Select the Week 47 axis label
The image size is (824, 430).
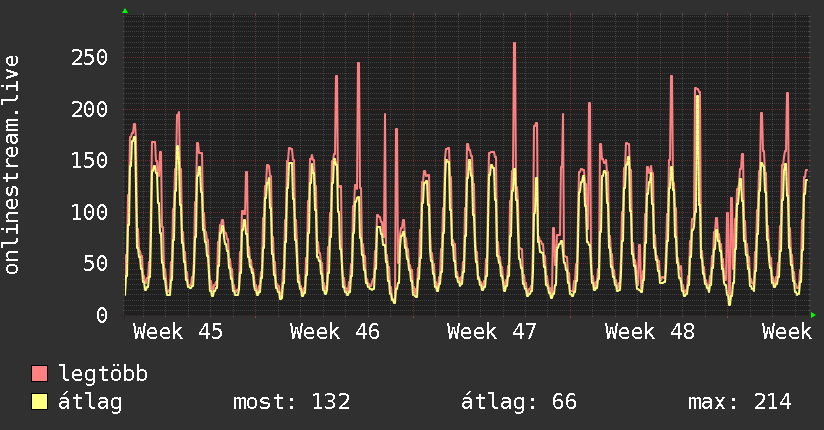pos(492,332)
